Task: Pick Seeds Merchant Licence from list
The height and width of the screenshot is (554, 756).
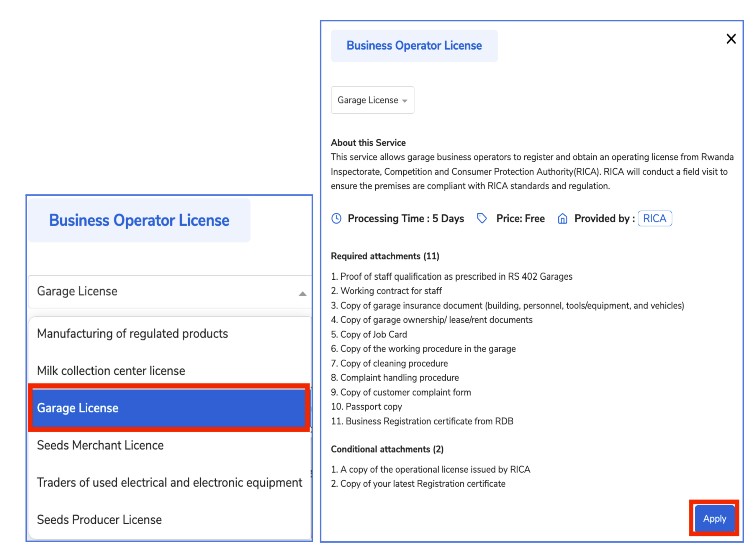Action: (100, 445)
